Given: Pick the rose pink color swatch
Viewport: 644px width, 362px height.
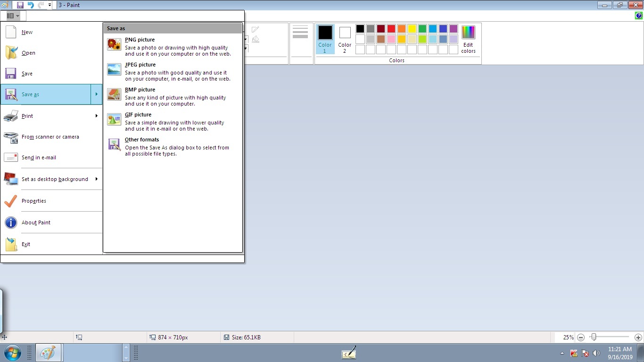Looking at the screenshot, I should [x=391, y=39].
